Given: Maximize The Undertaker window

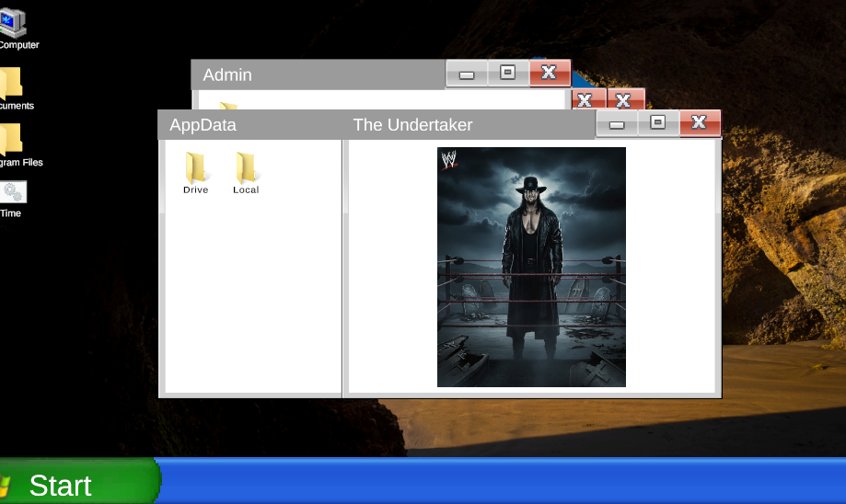Looking at the screenshot, I should click(x=657, y=123).
